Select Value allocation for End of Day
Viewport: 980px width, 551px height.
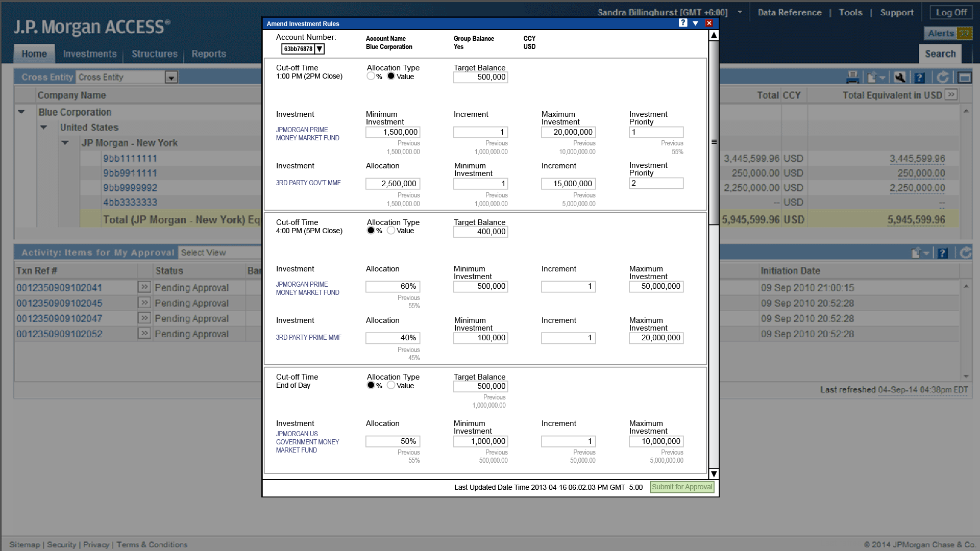tap(391, 385)
